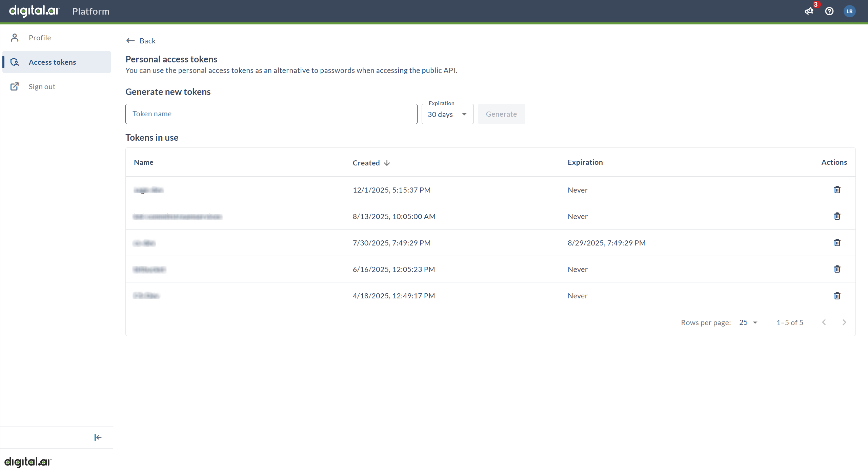Image resolution: width=868 pixels, height=474 pixels.
Task: Click the Profile person icon in the sidebar
Action: click(14, 37)
